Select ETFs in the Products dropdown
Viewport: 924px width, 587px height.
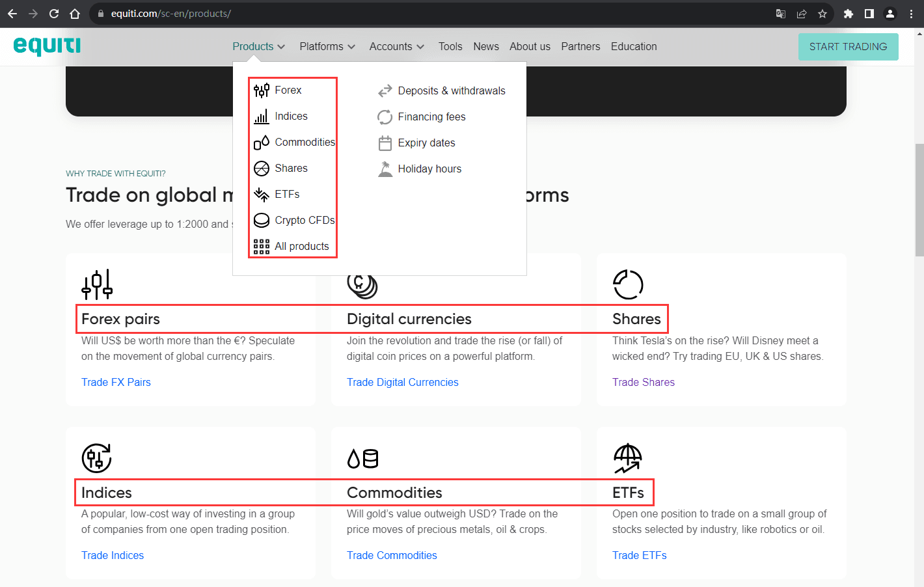(287, 195)
